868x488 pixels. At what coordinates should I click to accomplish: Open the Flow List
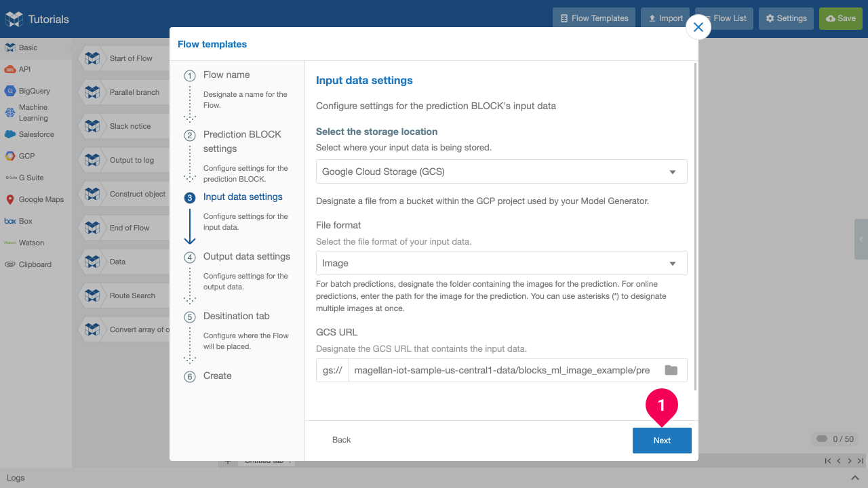pos(724,18)
